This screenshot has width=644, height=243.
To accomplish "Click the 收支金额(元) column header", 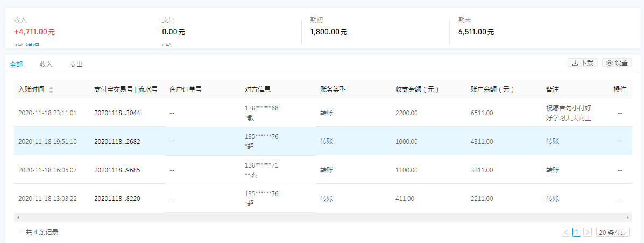I will tap(417, 89).
